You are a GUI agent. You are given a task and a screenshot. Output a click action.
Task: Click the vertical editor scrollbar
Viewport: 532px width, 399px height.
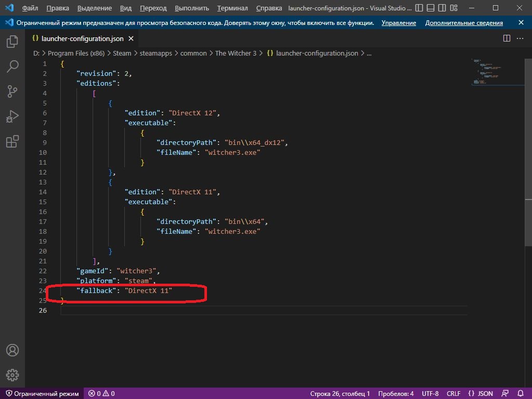[528, 153]
